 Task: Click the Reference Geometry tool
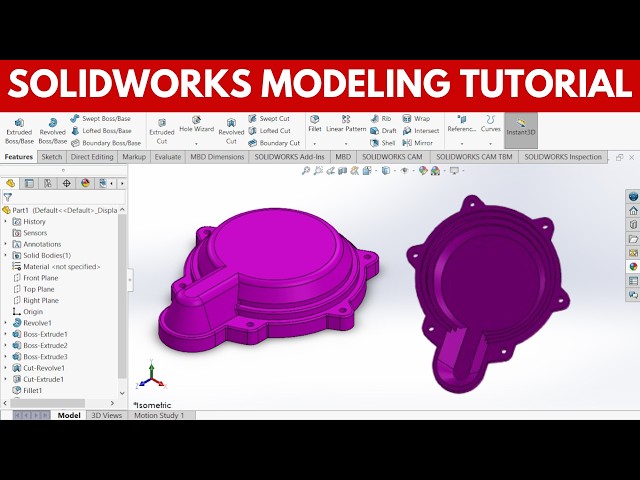point(462,124)
